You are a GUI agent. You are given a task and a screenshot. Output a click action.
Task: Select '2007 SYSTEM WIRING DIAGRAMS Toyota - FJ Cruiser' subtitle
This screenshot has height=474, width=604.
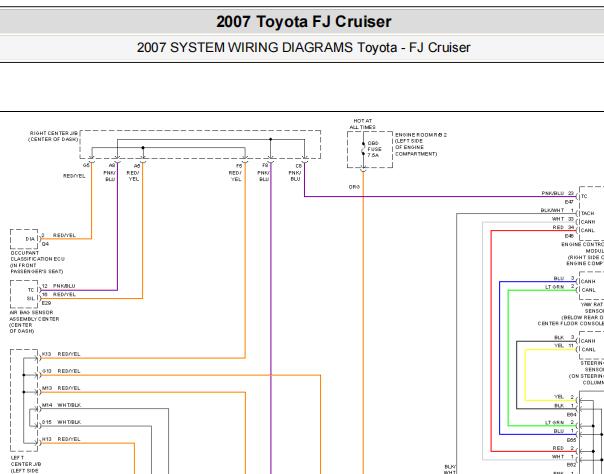(x=304, y=48)
